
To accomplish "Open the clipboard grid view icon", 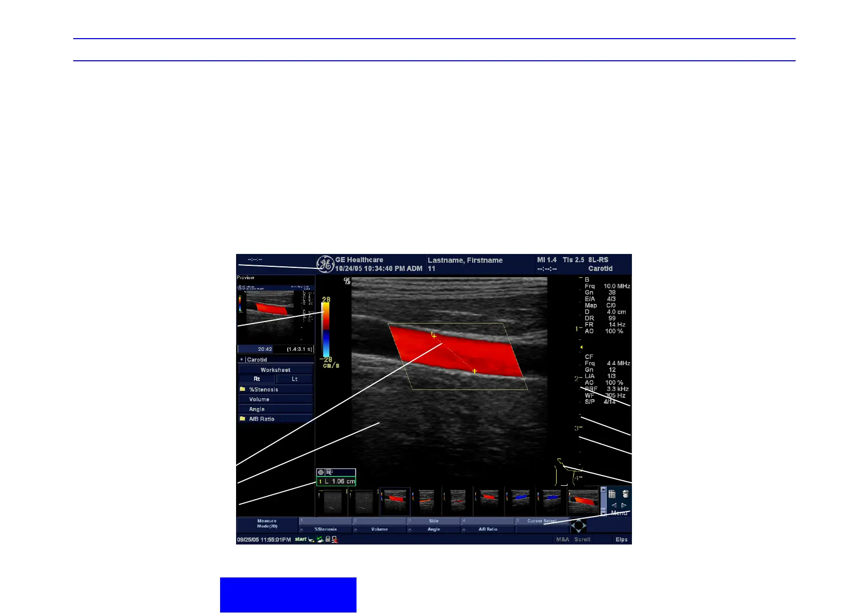I will pos(612,493).
